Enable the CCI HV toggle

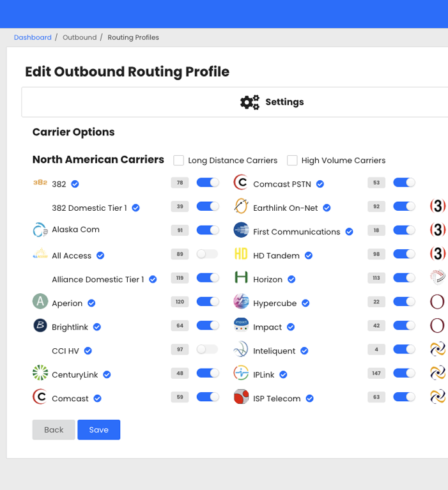208,349
